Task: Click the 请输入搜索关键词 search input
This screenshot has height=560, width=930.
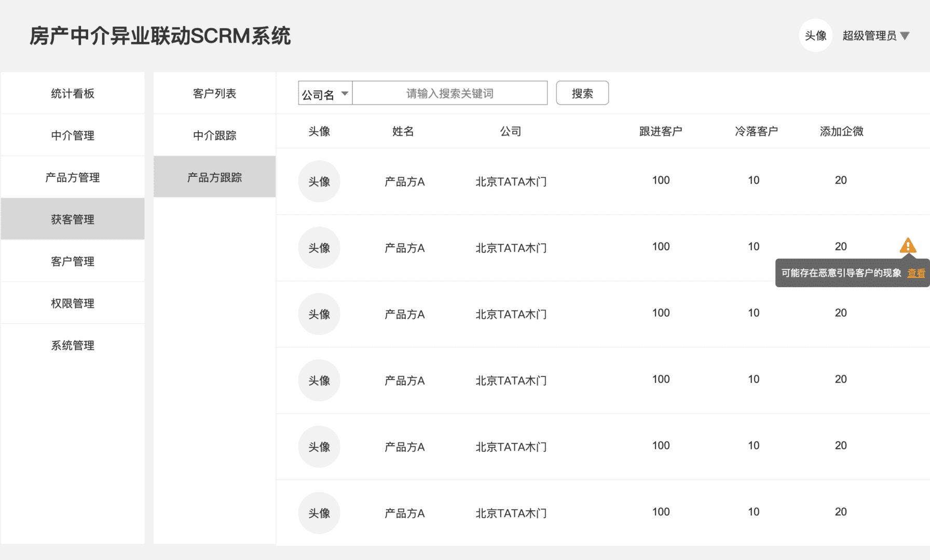Action: click(x=449, y=93)
